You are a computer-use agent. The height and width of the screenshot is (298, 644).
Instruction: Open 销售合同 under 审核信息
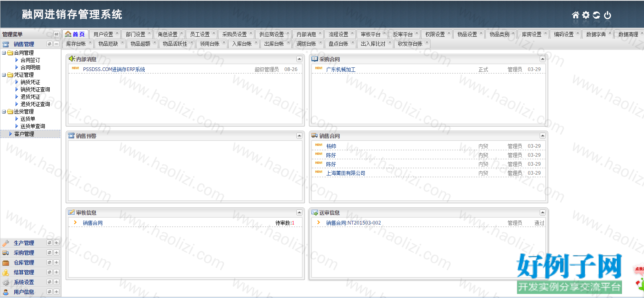click(93, 223)
